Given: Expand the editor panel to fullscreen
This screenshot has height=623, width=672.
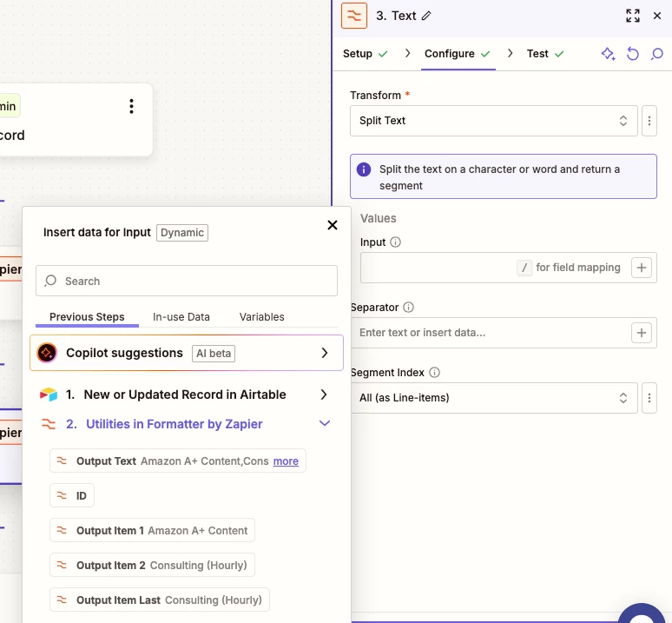Looking at the screenshot, I should 633,16.
